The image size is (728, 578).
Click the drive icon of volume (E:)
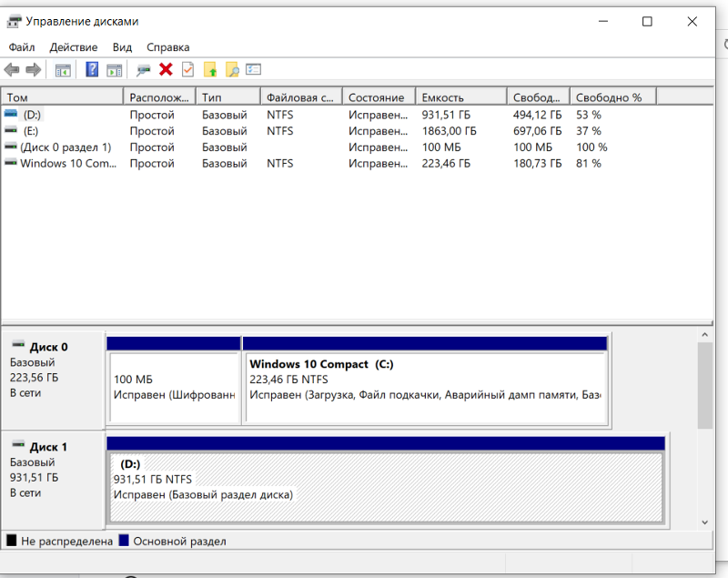pos(11,130)
